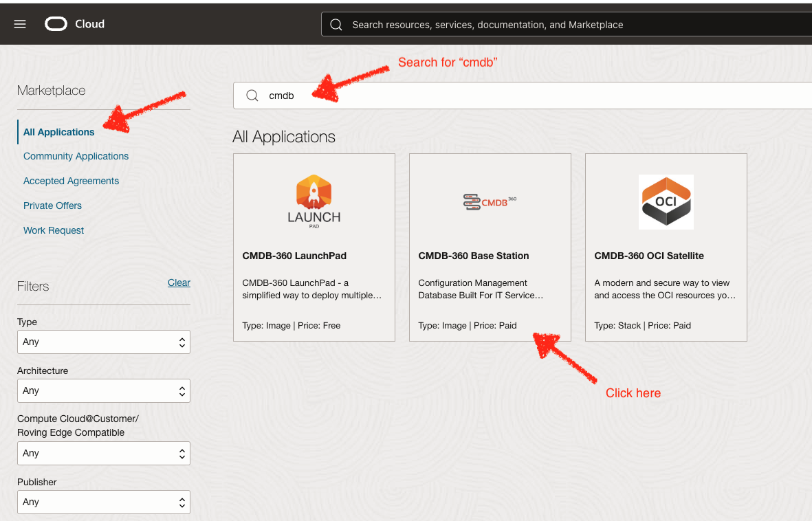Click the LaunchPad rocket logo
The height and width of the screenshot is (521, 812).
(314, 201)
